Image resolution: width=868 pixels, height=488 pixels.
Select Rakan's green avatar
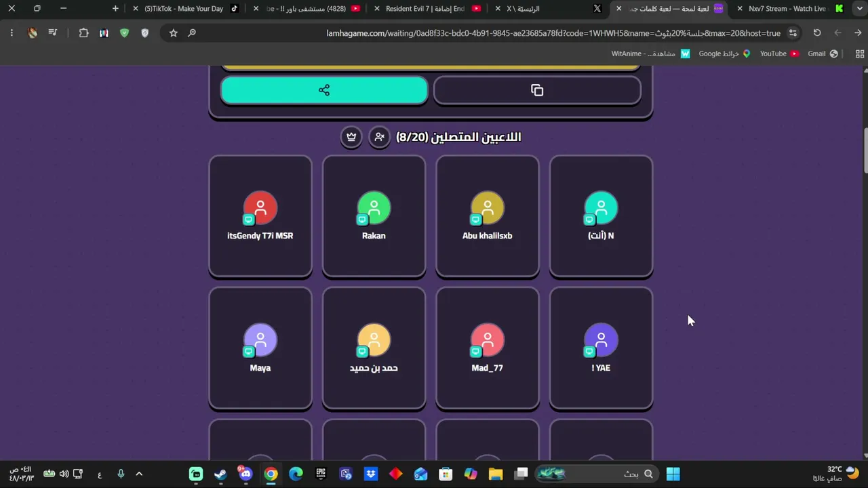click(x=374, y=207)
